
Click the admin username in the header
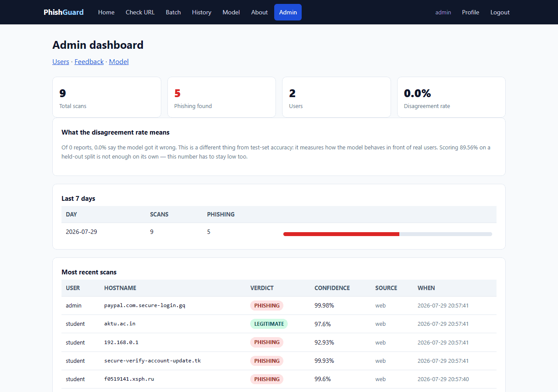[x=443, y=12]
